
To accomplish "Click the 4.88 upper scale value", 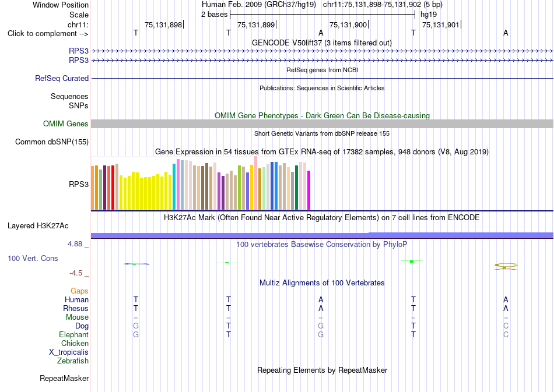I will [x=75, y=244].
